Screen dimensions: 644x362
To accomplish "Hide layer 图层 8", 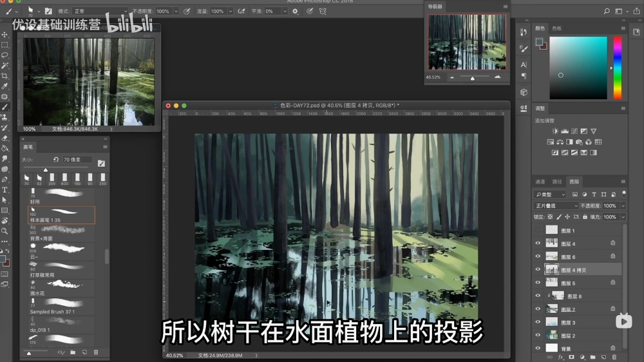I will click(538, 296).
